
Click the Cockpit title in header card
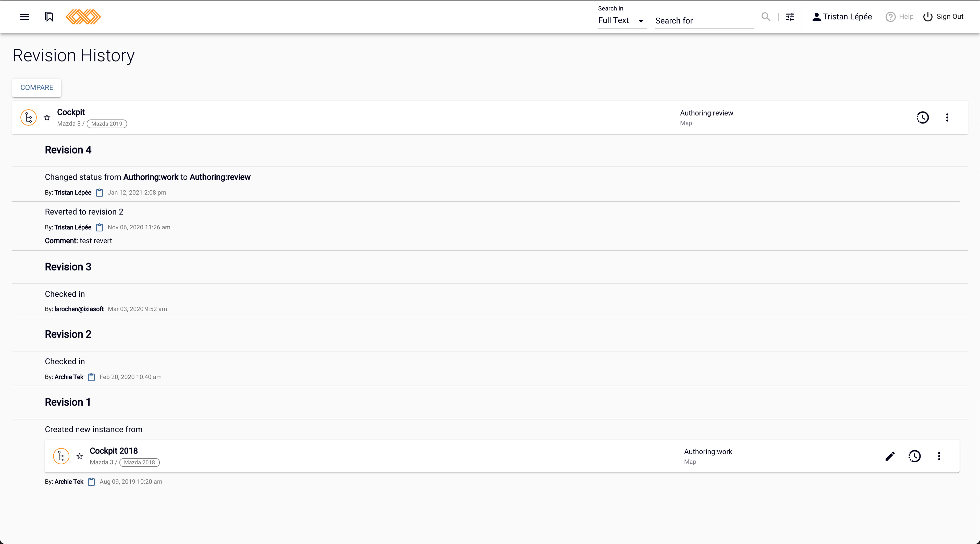[x=71, y=112]
